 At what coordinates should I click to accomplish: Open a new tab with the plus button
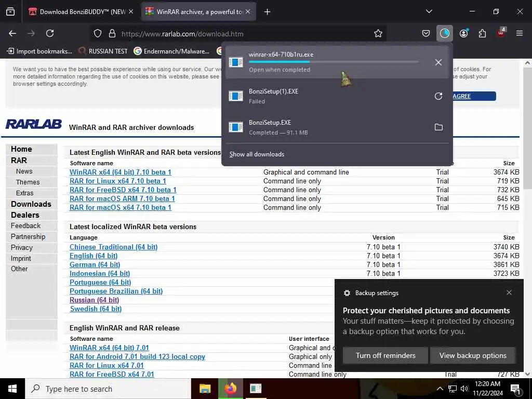click(267, 12)
